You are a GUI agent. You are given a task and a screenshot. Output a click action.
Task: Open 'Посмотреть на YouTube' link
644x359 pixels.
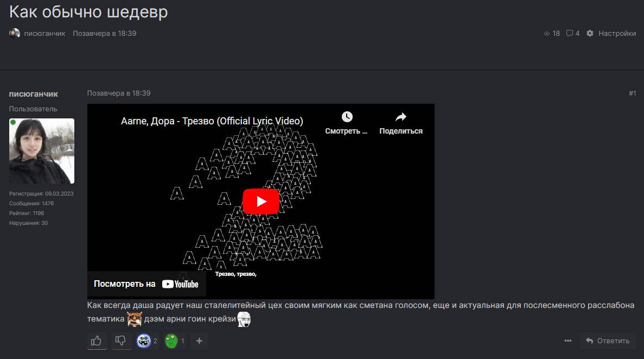click(x=146, y=284)
